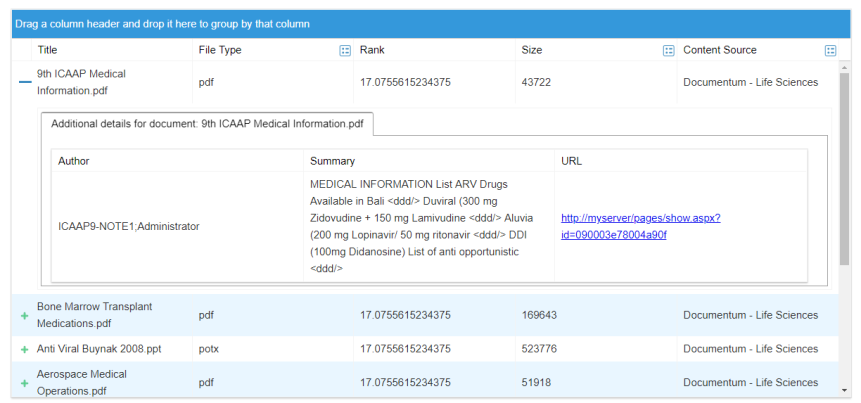This screenshot has height=403, width=861.
Task: Open the myserver show.aspx document link
Action: pos(640,226)
